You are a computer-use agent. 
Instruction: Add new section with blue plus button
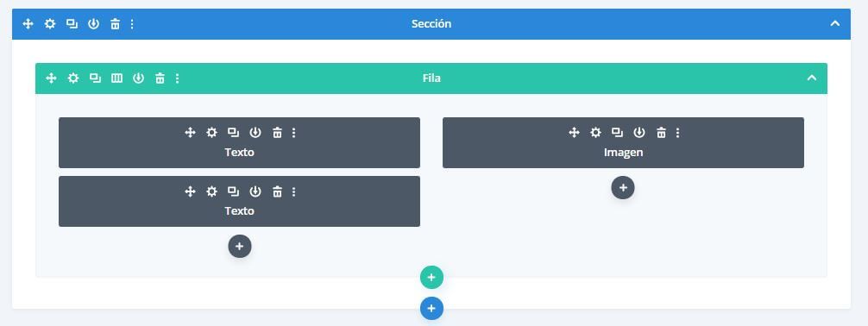[x=431, y=308]
